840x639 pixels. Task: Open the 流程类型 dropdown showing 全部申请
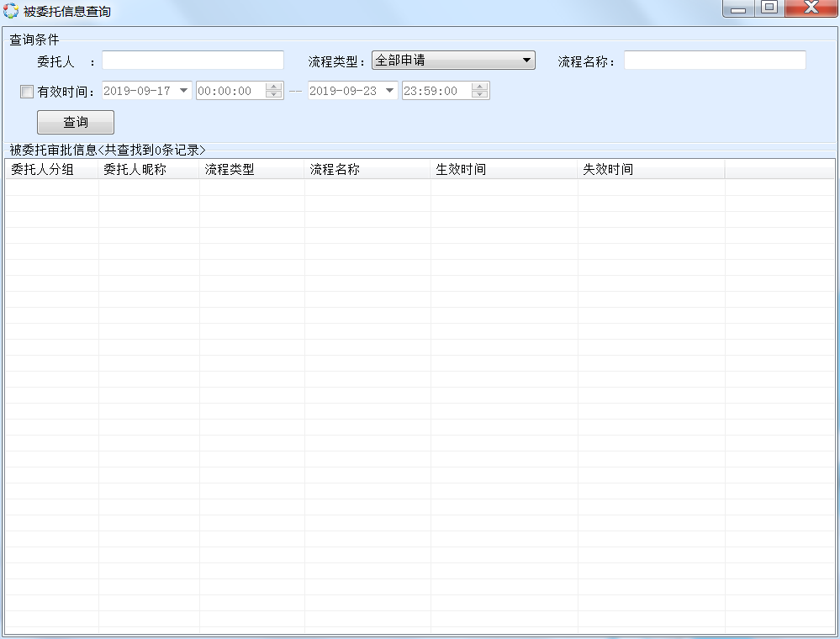pyautogui.click(x=453, y=61)
